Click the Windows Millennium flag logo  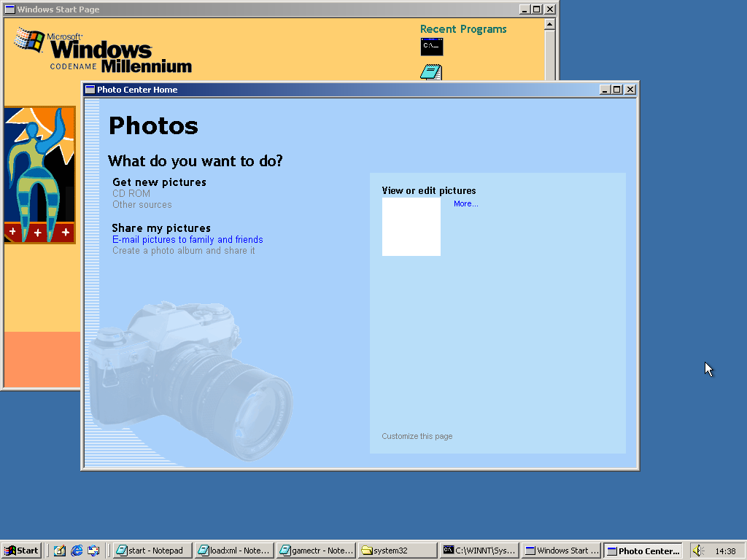[28, 39]
